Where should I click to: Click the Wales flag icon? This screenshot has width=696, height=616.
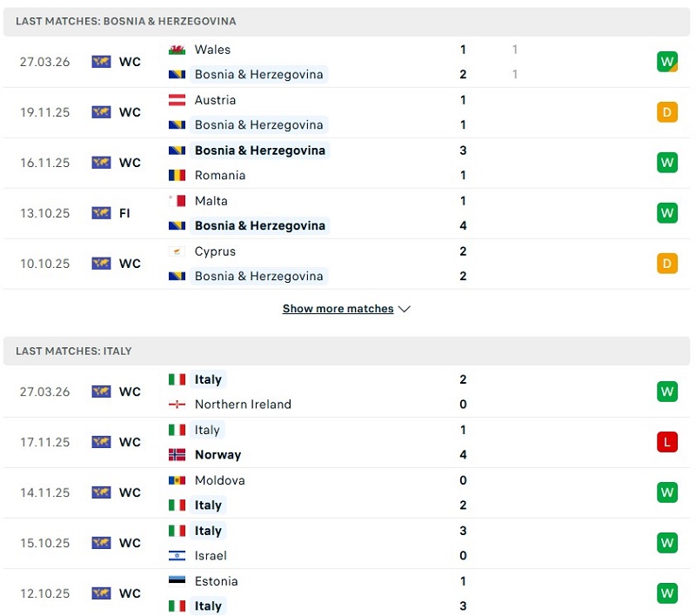177,50
